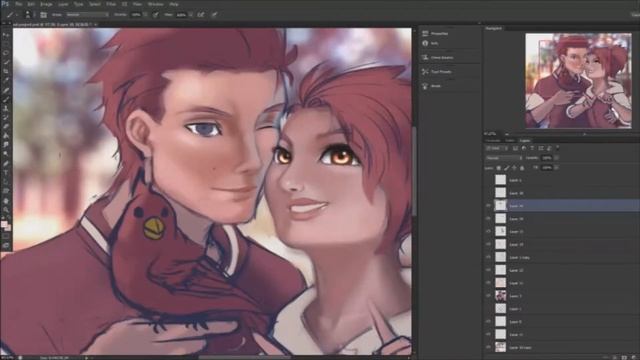Screen dimensions: 640x360
Task: Lock image pixels for the layer
Action: click(507, 168)
